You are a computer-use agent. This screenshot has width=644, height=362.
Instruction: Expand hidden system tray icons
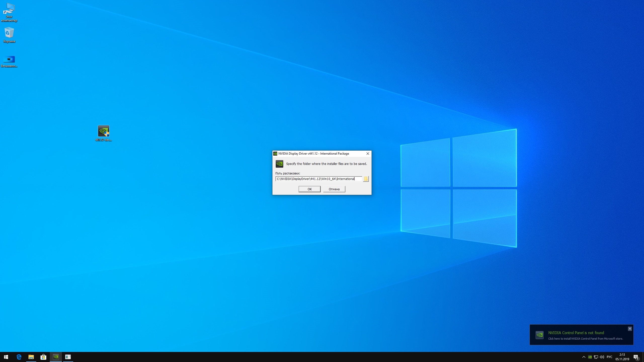584,357
